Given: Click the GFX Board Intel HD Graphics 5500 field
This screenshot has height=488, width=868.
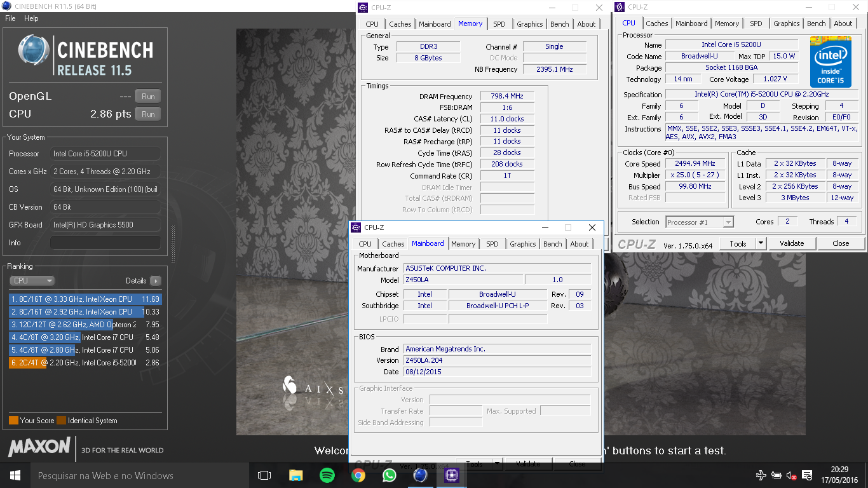Looking at the screenshot, I should (105, 225).
